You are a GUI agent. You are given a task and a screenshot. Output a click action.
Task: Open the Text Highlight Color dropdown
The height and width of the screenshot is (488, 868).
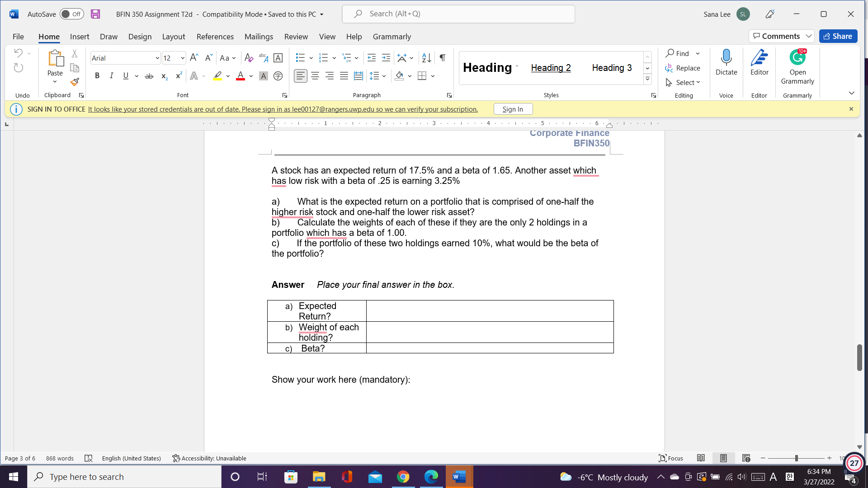point(227,76)
